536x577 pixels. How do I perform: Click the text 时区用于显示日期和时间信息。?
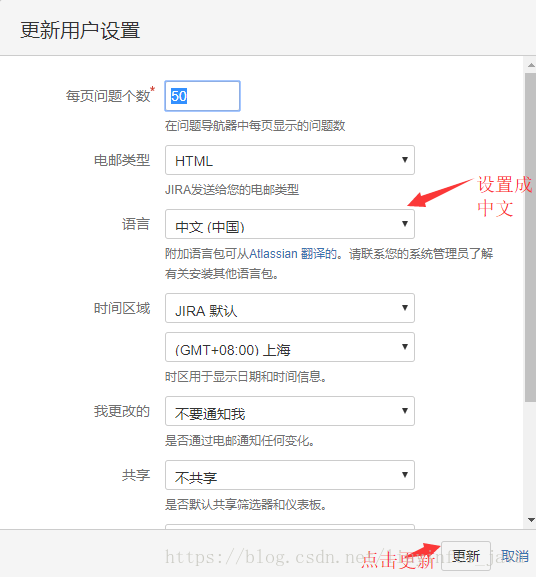[x=246, y=377]
